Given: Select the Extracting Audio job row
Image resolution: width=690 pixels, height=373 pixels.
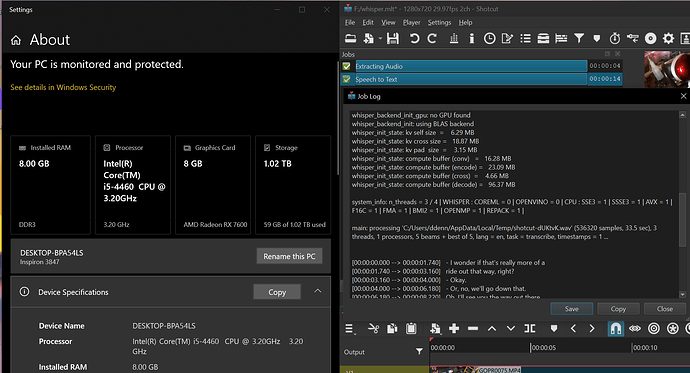Looking at the screenshot, I should 482,66.
